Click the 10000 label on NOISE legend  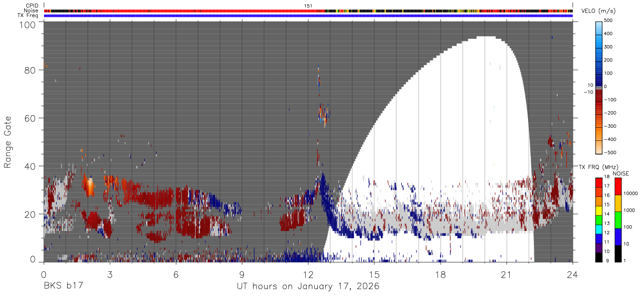pyautogui.click(x=630, y=194)
